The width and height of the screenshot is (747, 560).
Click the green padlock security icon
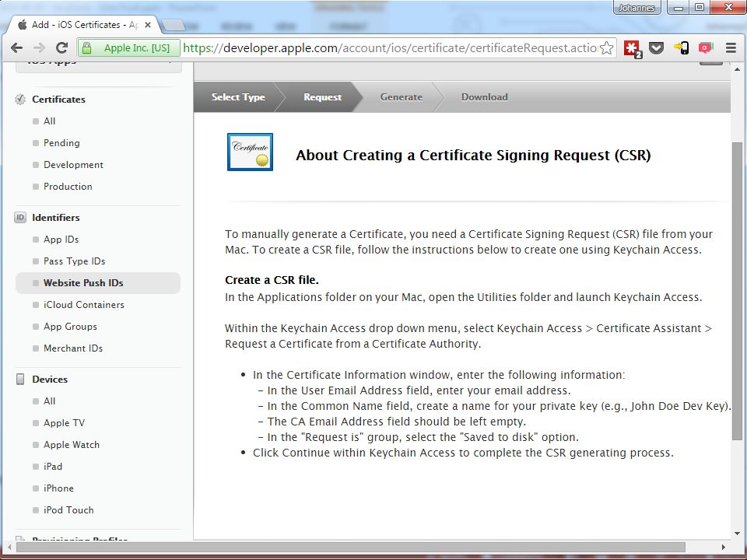86,47
